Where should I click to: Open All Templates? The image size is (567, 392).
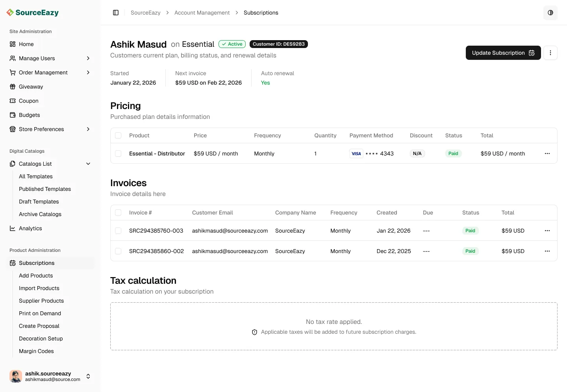tap(36, 176)
